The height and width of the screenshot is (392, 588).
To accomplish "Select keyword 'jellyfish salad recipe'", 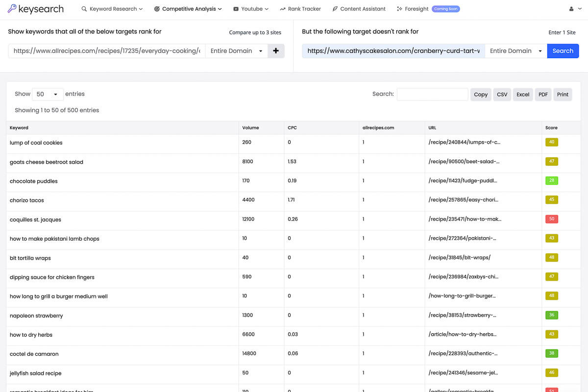I will 36,373.
